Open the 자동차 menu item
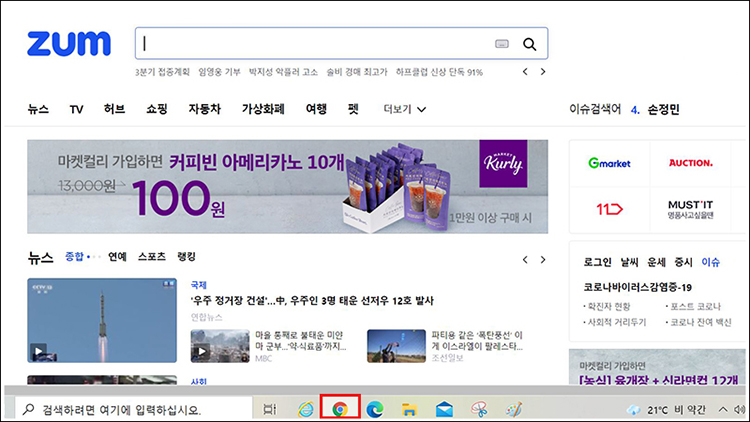Viewport: 750px width, 422px height. (x=205, y=109)
